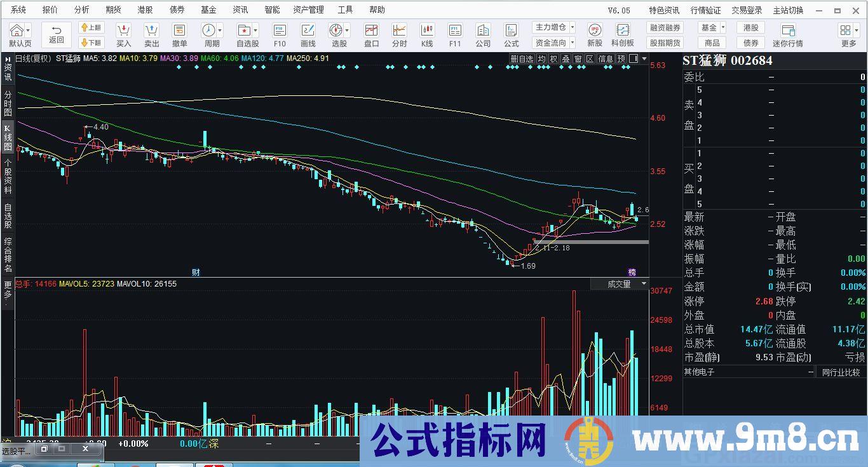
Task: Expand the 选股 dropdown arrow
Action: pyautogui.click(x=347, y=30)
